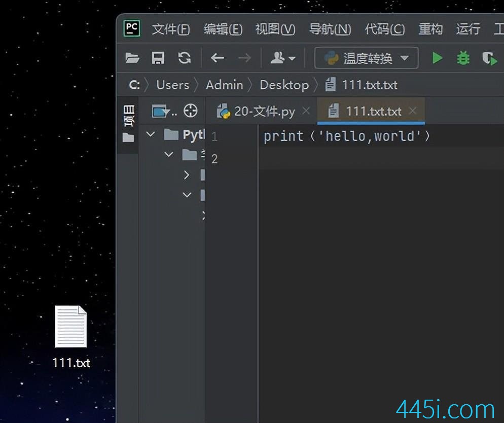
Task: Open the 视图(V) menu
Action: (275, 29)
